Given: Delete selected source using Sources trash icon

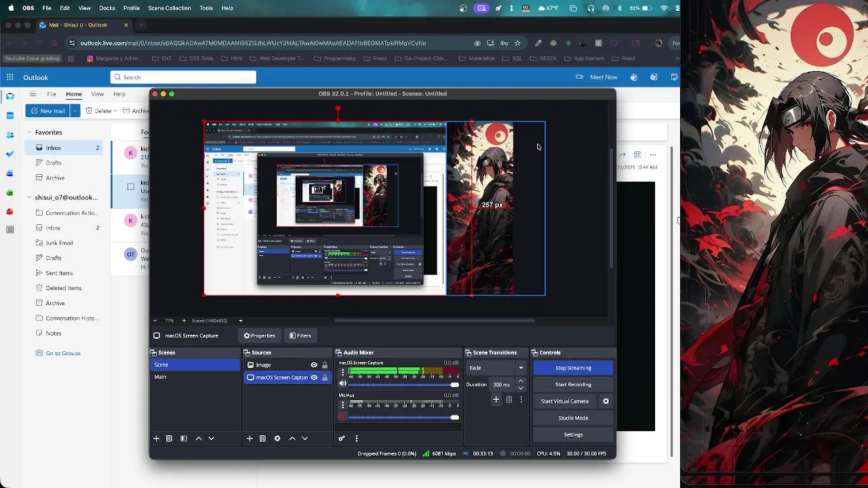Looking at the screenshot, I should [262, 439].
